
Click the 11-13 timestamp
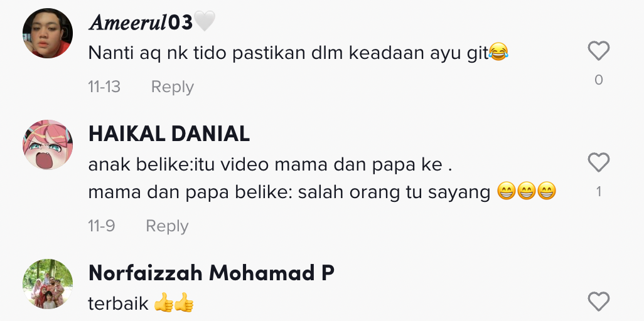coord(104,87)
